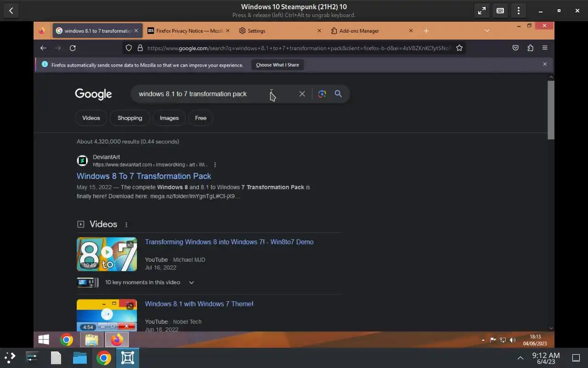Bookmark this page with the star icon
The height and width of the screenshot is (368, 588).
click(x=459, y=48)
